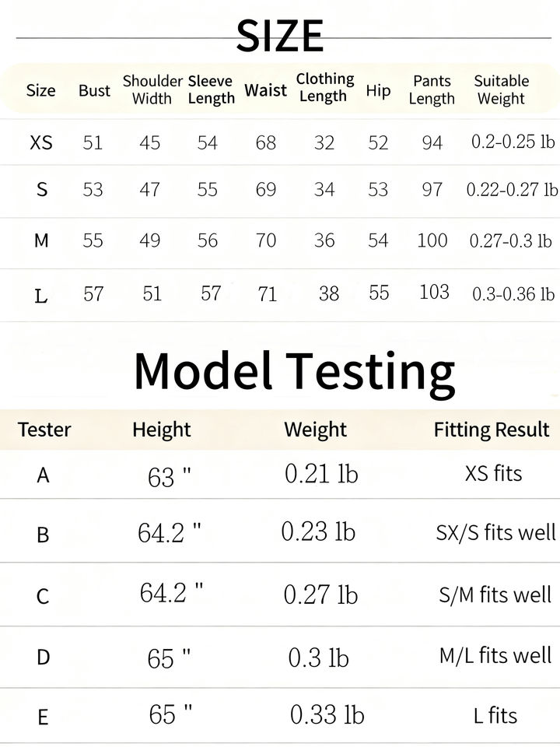Click the Model Testing heading

tap(294, 371)
